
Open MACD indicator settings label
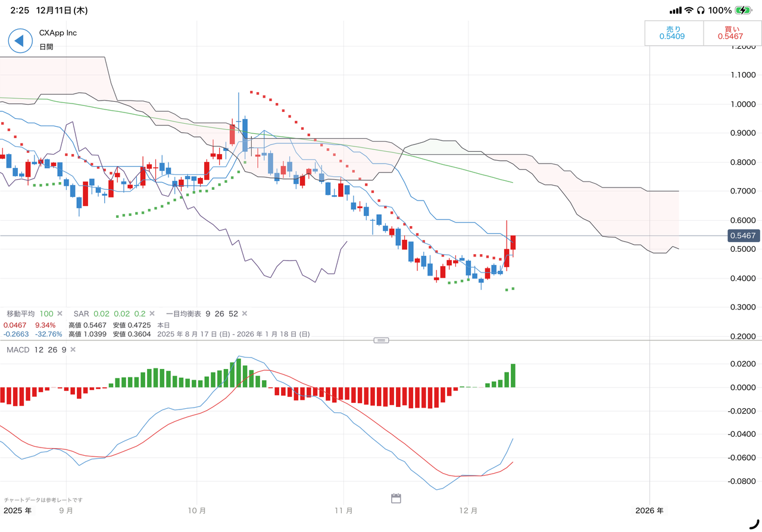tap(18, 349)
